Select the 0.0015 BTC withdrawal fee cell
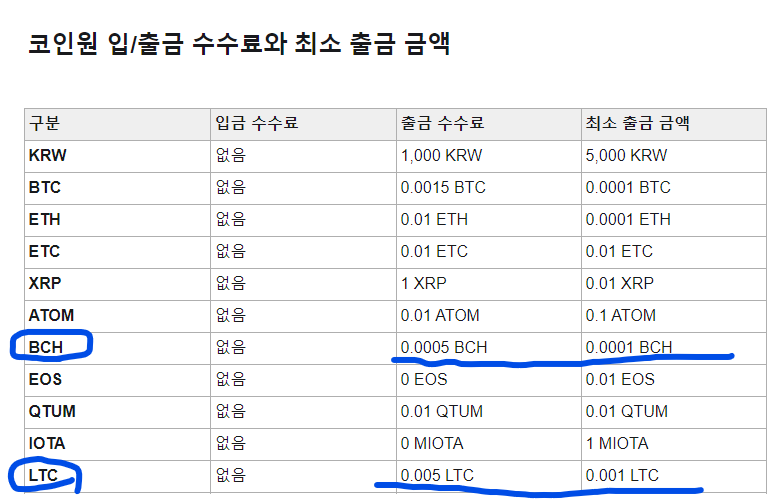Image resolution: width=774 pixels, height=499 pixels. (x=489, y=188)
